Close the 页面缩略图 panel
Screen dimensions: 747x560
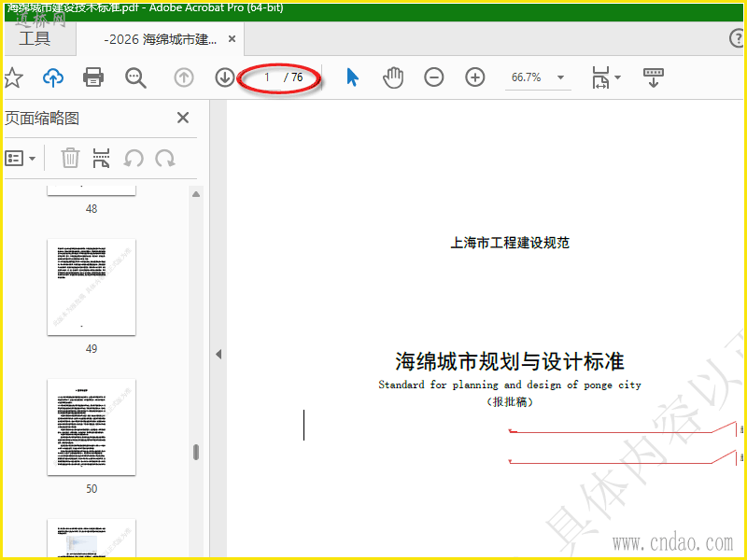pos(183,118)
